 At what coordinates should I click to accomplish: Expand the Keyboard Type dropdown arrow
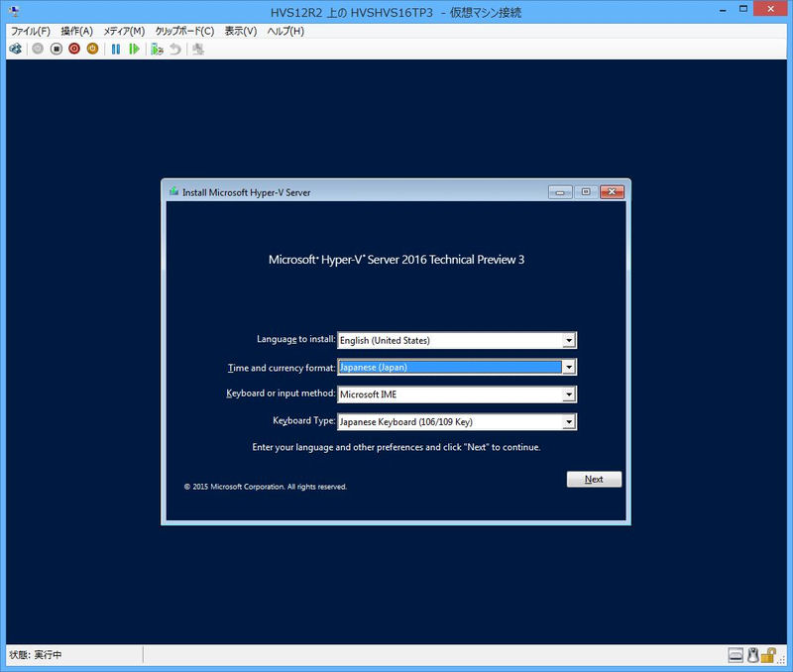(569, 421)
